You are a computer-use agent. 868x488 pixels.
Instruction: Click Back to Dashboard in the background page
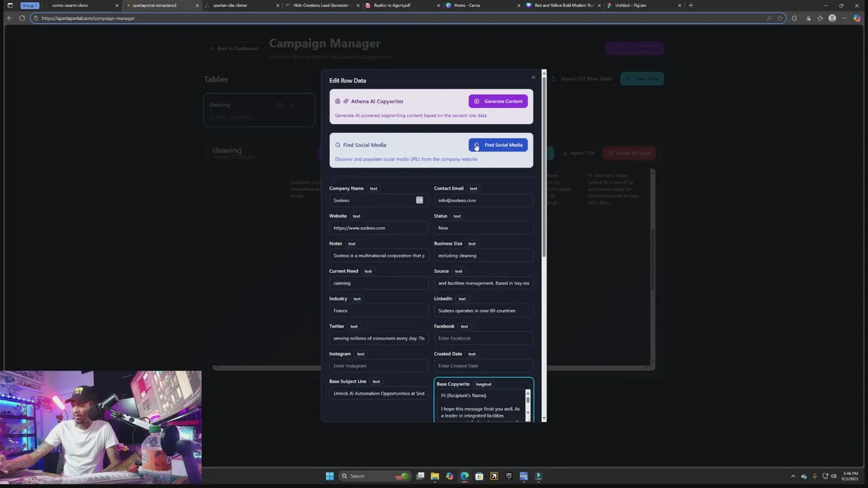pos(234,49)
